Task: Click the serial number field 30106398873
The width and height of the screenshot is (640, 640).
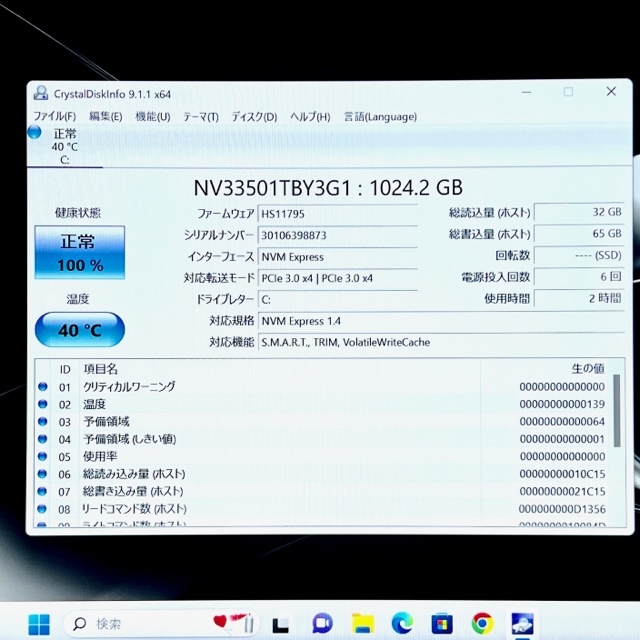Action: [338, 236]
